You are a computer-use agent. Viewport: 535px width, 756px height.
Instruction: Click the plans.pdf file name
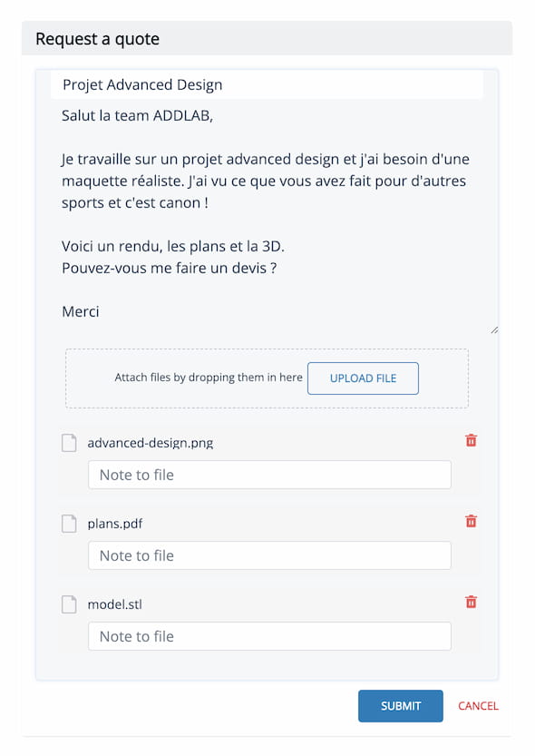click(x=115, y=524)
